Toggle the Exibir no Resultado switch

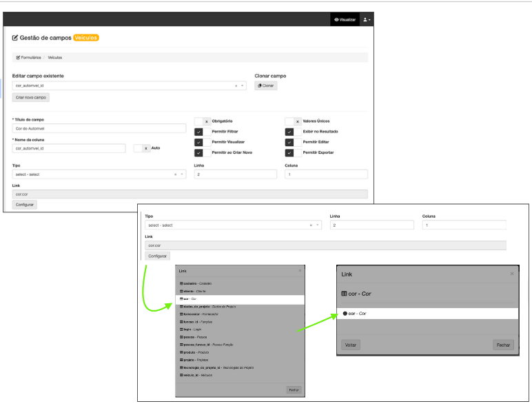(x=294, y=132)
